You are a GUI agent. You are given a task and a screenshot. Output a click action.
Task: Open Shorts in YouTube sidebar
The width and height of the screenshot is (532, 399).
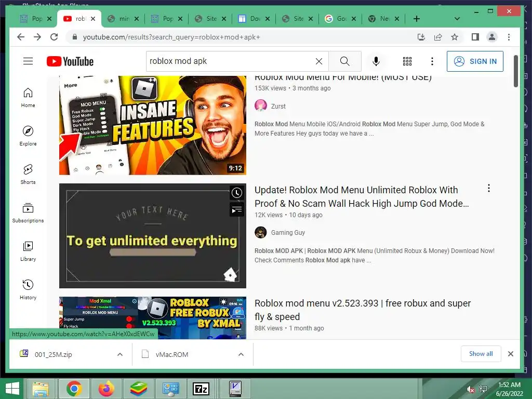[28, 175]
